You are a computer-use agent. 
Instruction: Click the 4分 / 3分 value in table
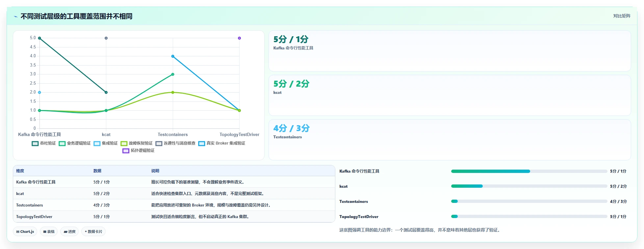point(101,205)
